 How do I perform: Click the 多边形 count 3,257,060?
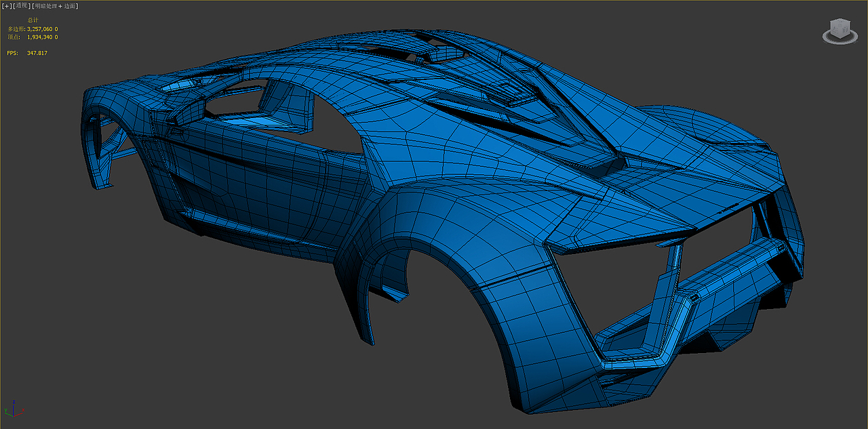[x=39, y=29]
